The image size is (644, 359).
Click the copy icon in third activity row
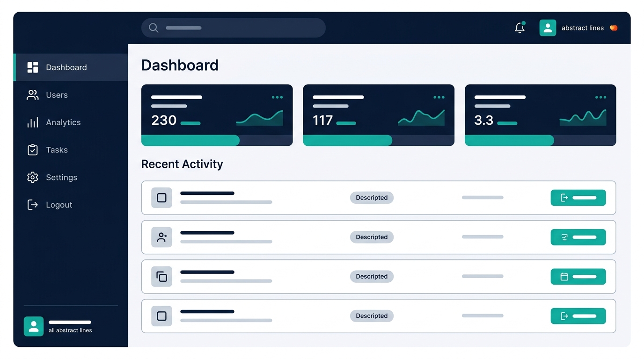161,276
